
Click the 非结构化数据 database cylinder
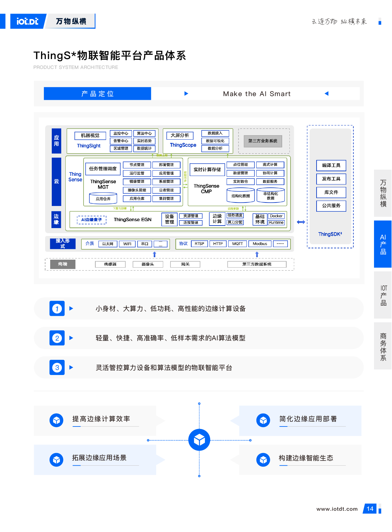pyautogui.click(x=270, y=196)
